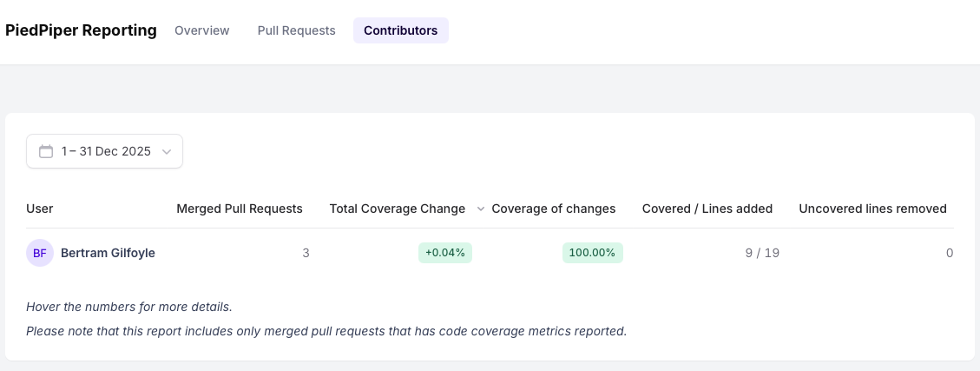980x371 pixels.
Task: Expand the date range dropdown chevron
Action: pos(167,151)
